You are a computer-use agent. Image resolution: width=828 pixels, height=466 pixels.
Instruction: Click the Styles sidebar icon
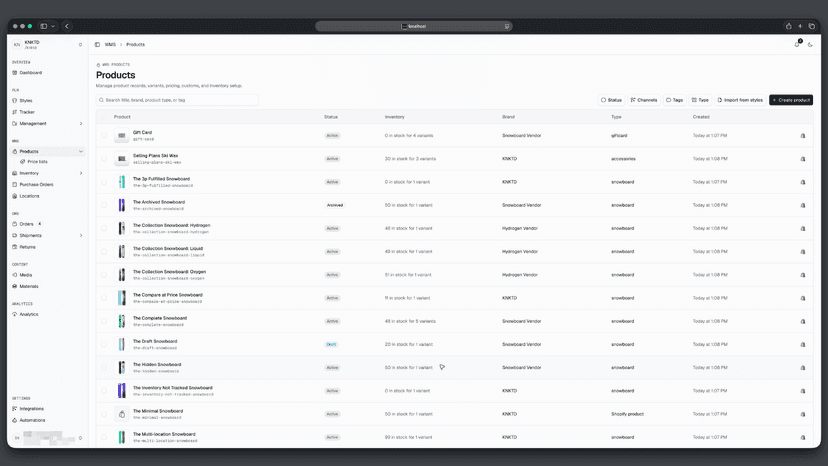[15, 100]
